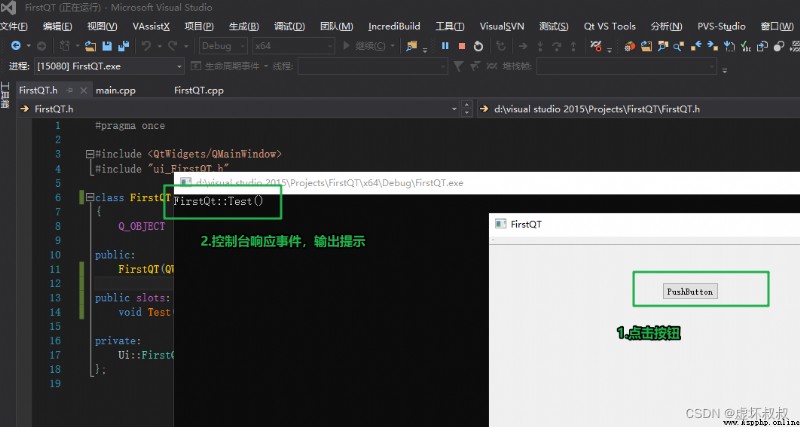Viewport: 800px width, 427px height.
Task: Click VA Navigate Back blue arrow
Action: (x=696, y=46)
